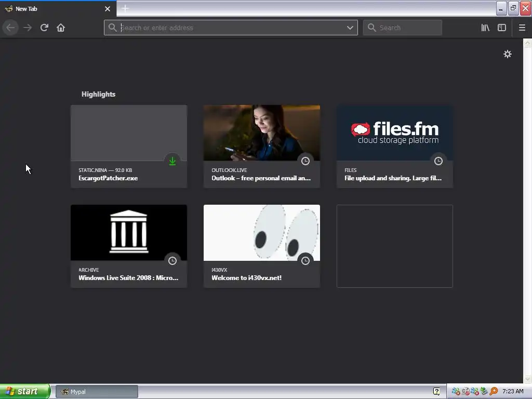Minimize the Mypal browser window
The height and width of the screenshot is (399, 532).
click(501, 8)
